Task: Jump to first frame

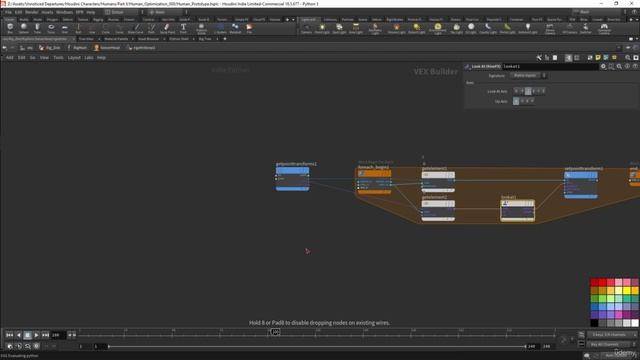Action: coord(9,335)
